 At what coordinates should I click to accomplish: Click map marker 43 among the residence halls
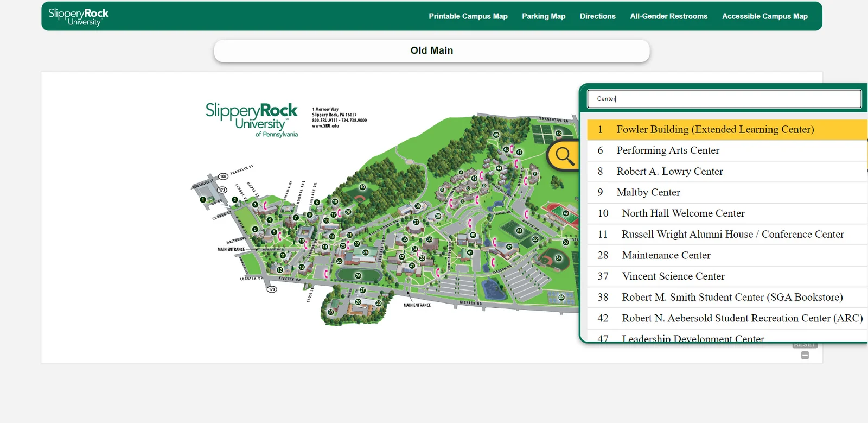pos(474,178)
